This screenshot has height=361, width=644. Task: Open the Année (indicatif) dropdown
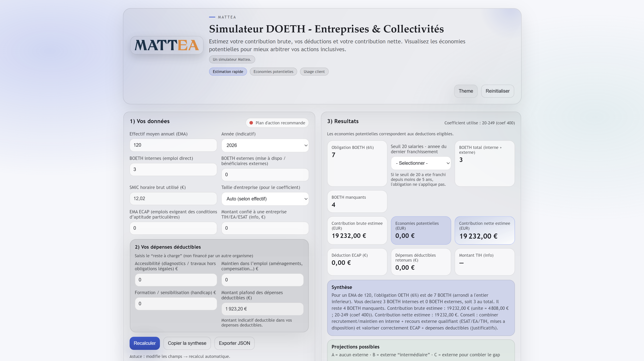[x=265, y=145]
